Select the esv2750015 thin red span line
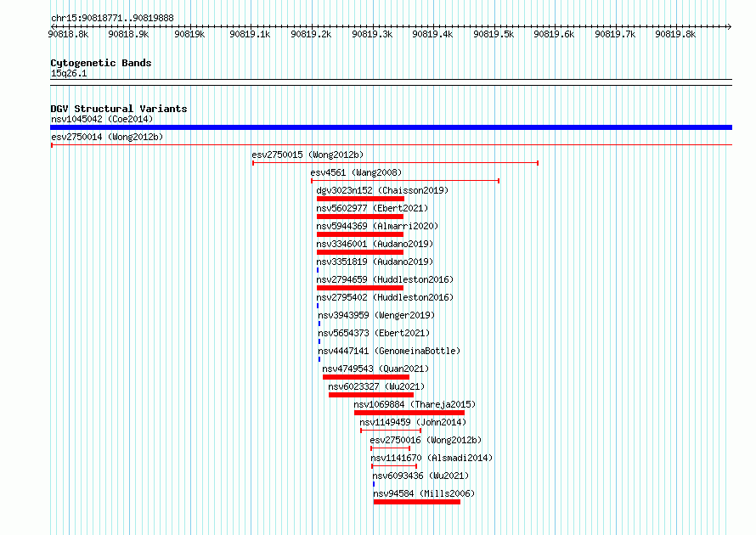The width and height of the screenshot is (756, 535). click(395, 163)
